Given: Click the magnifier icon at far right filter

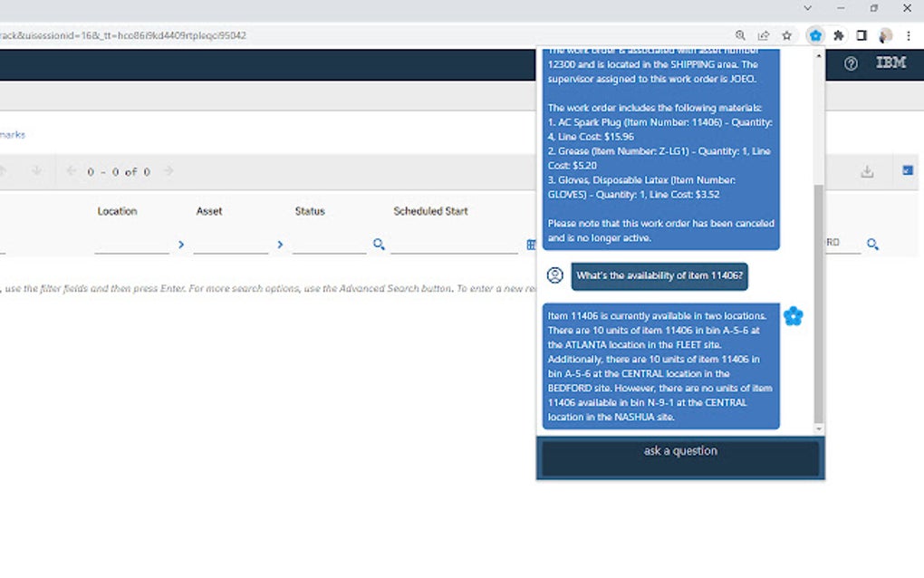Looking at the screenshot, I should (872, 244).
